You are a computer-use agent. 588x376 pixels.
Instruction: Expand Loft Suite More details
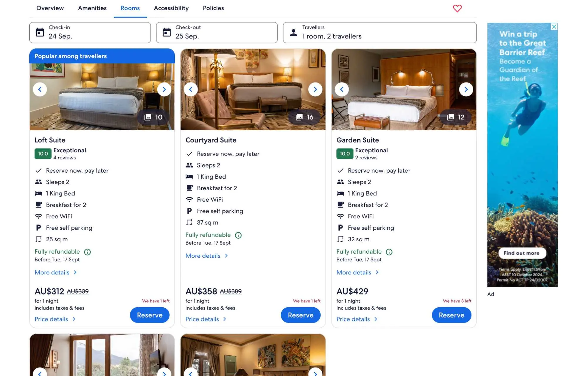click(x=56, y=272)
